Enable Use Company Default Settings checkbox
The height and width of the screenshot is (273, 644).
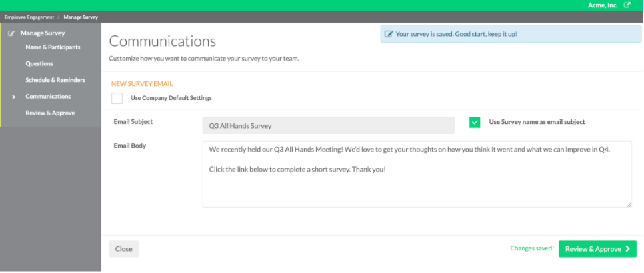(117, 98)
